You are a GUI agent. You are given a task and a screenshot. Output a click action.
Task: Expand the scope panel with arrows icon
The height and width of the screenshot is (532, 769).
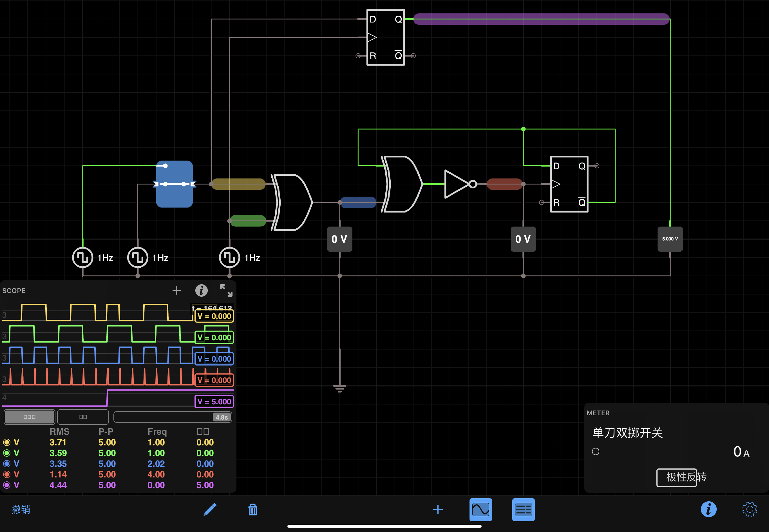click(x=226, y=290)
